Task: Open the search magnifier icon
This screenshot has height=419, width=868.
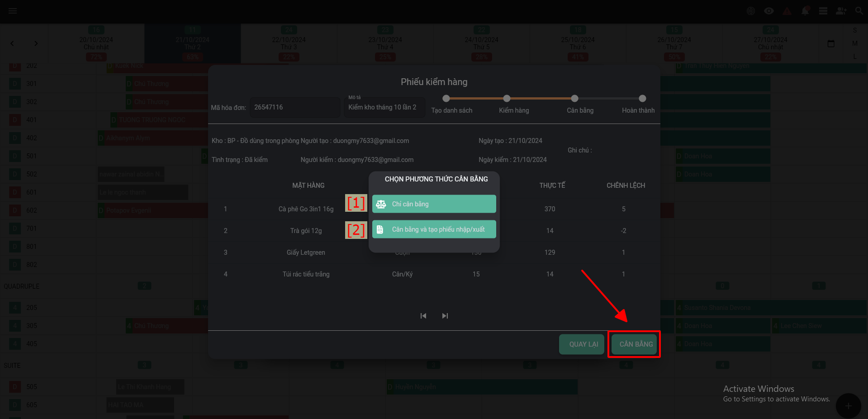Action: click(859, 11)
